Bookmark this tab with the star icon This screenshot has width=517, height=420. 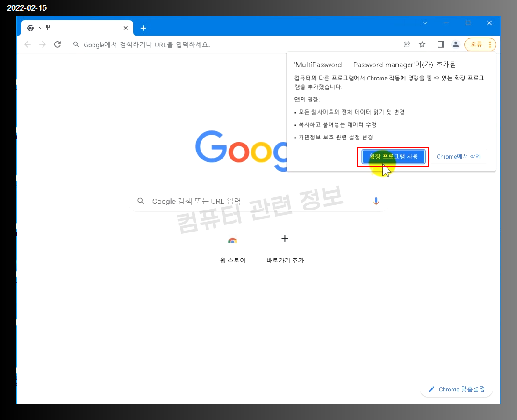pos(422,44)
